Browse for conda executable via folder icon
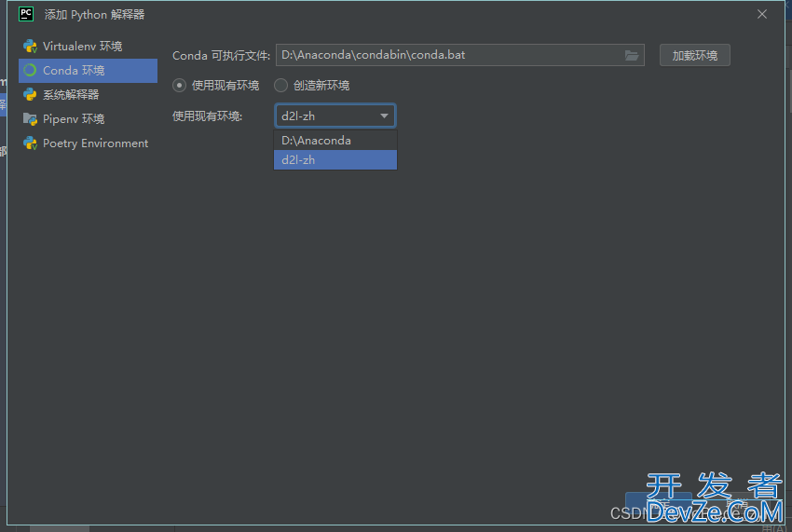 pyautogui.click(x=632, y=55)
